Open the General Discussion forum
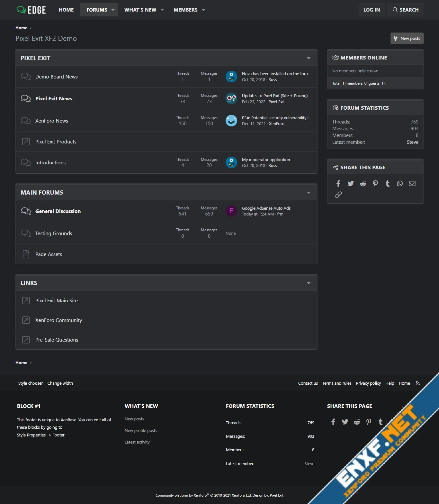Image resolution: width=439 pixels, height=504 pixels. pos(58,211)
